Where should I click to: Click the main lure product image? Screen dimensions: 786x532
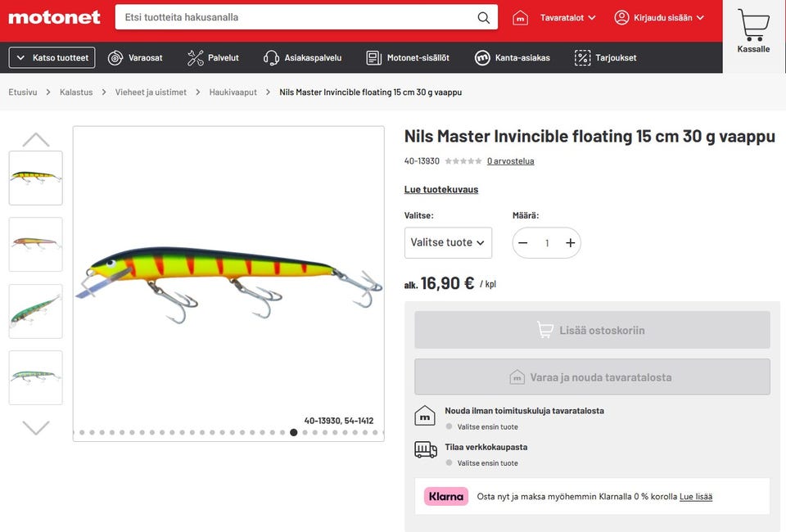(228, 283)
